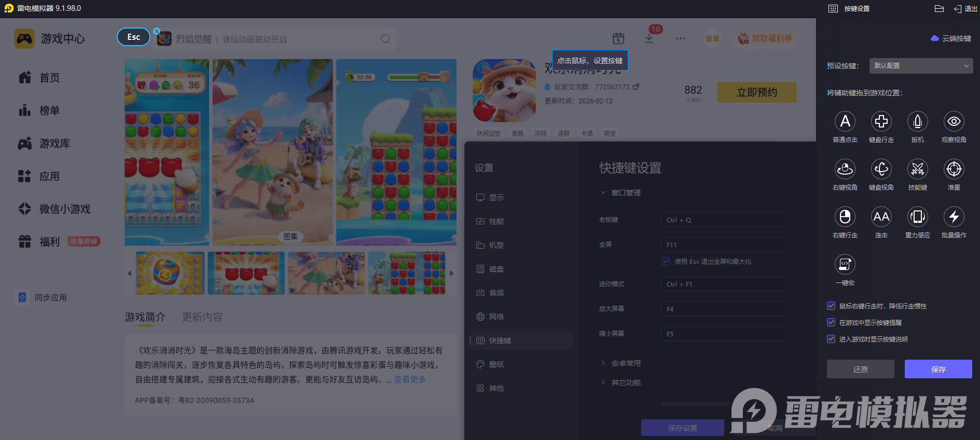This screenshot has width=980, height=440.
Task: Open the 查看更多 link
Action: [410, 379]
